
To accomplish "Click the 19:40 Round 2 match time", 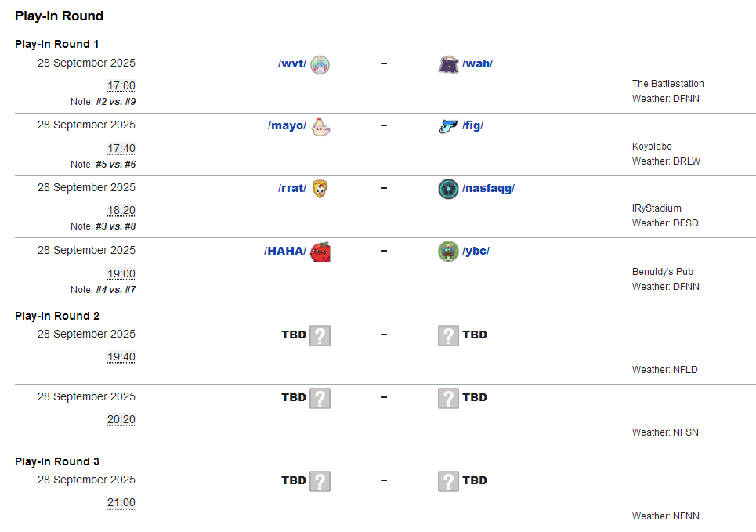I will point(121,356).
